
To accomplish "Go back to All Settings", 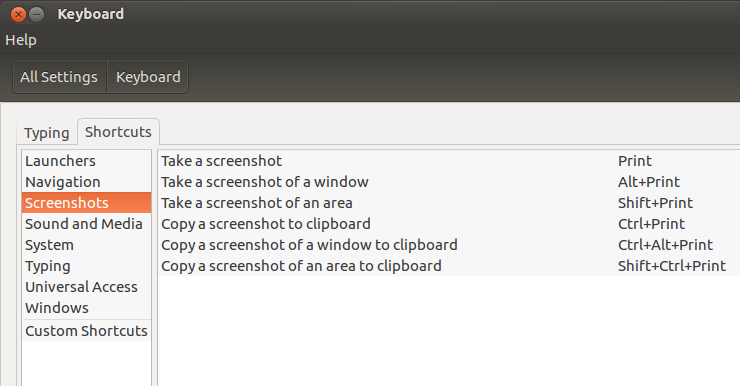I will tap(59, 77).
